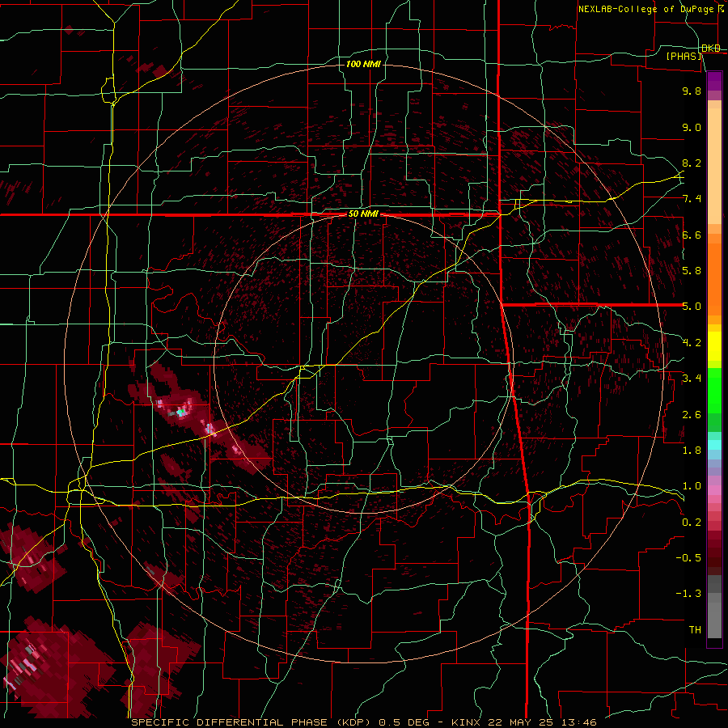The width and height of the screenshot is (728, 728).
Task: Select the cyan color band in the legend
Action: click(x=714, y=445)
